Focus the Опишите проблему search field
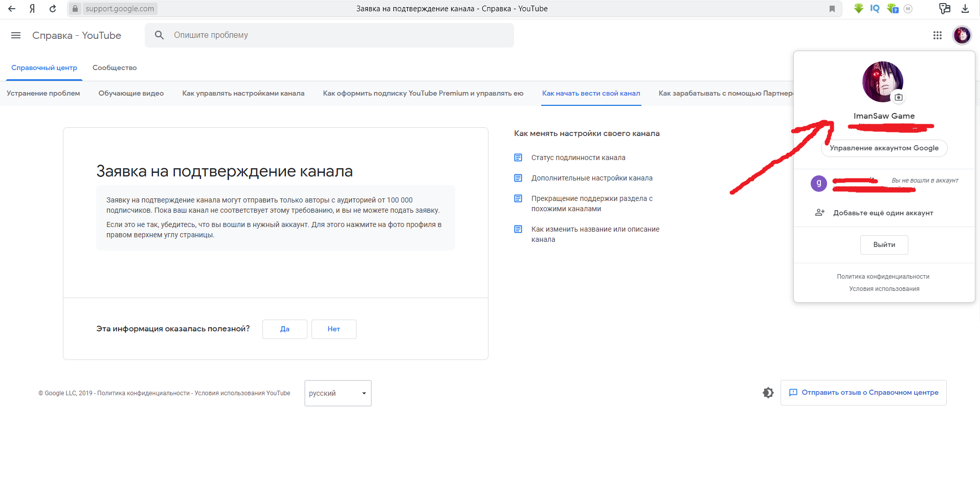 click(329, 35)
